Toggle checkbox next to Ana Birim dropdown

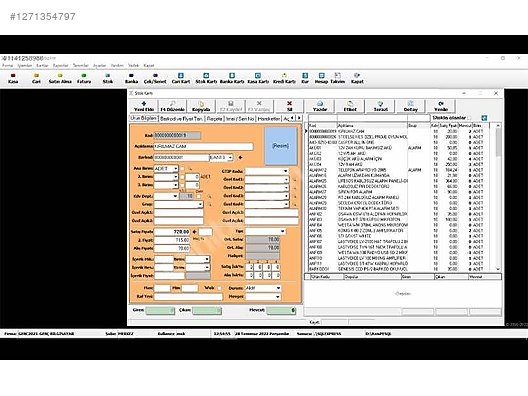[182, 168]
